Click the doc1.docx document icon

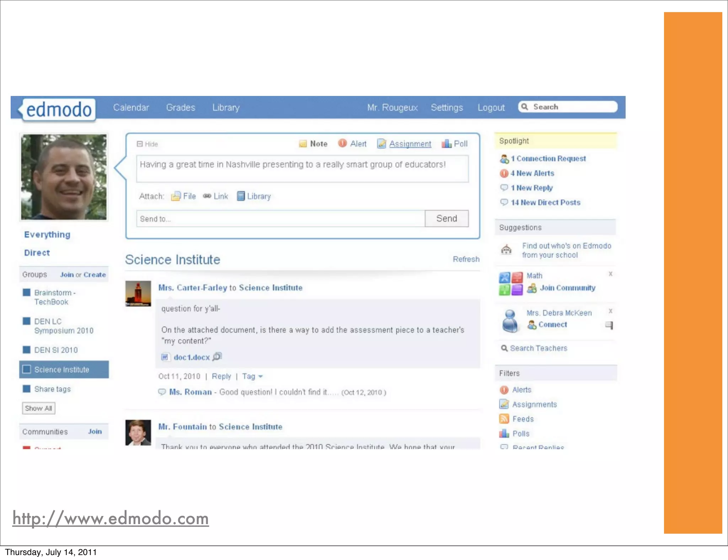point(165,357)
